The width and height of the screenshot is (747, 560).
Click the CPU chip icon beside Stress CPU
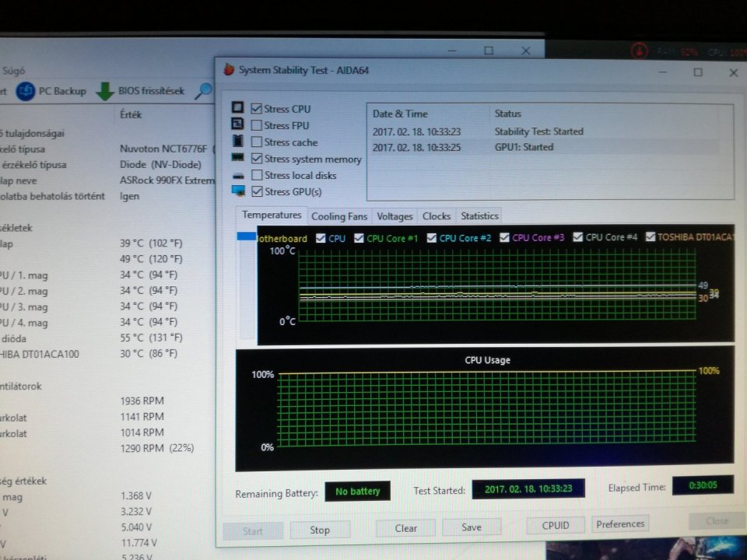tap(238, 107)
